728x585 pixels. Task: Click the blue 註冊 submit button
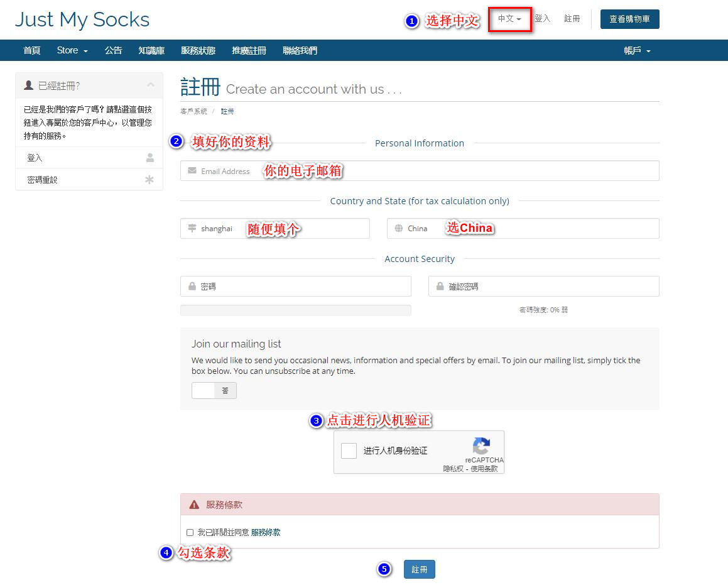tap(419, 569)
